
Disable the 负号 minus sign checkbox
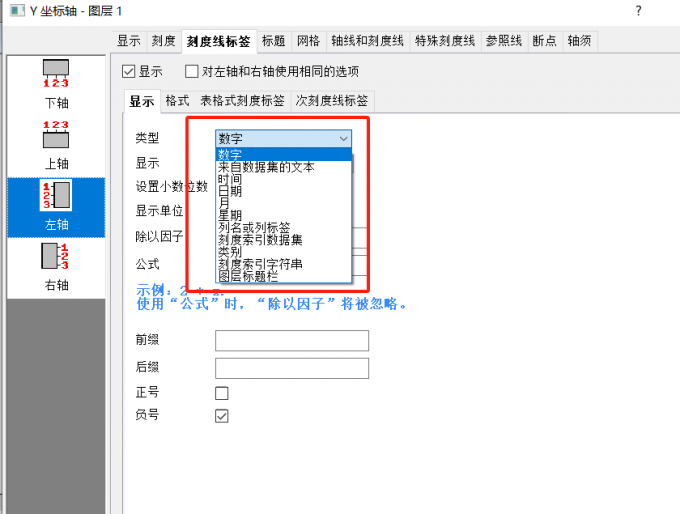pos(222,416)
